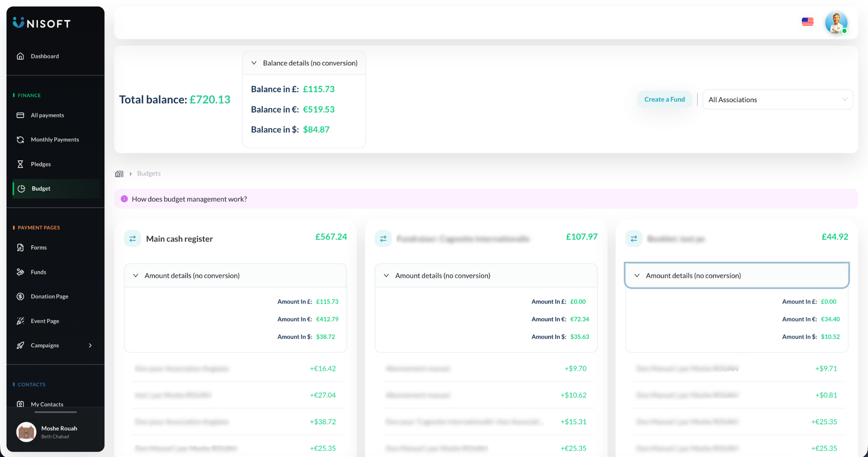Click the US flag language icon
The image size is (868, 457).
tap(807, 22)
